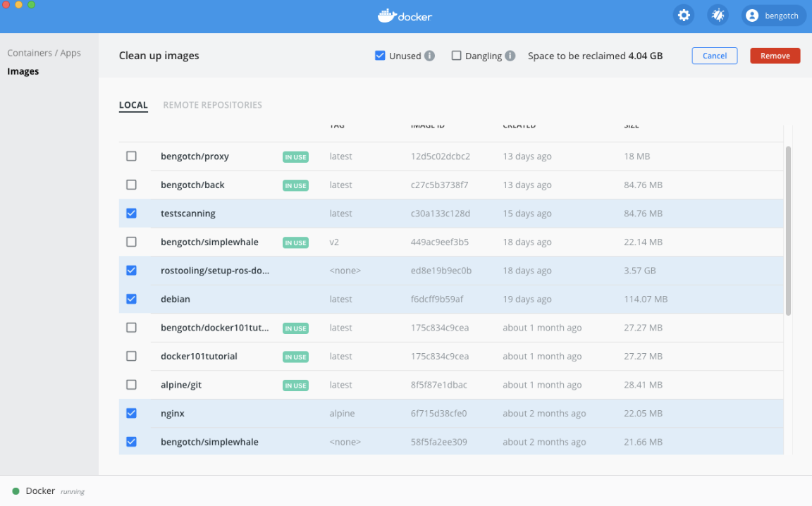
Task: Uncheck the debian image checkbox
Action: click(131, 299)
